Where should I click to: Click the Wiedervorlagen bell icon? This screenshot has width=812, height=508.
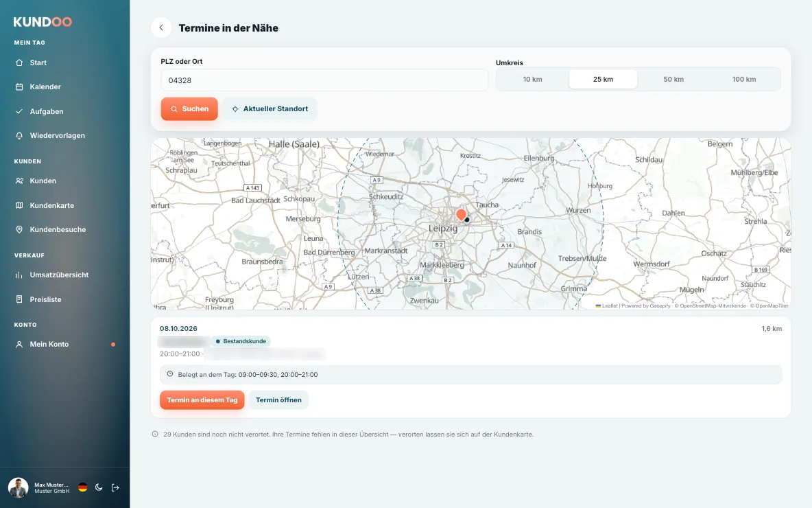click(19, 135)
